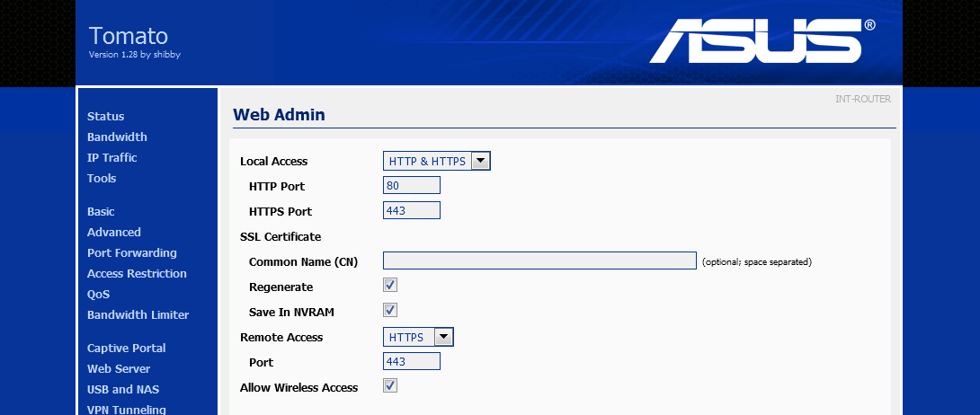This screenshot has width=980, height=415.
Task: Open Remote Access dropdown
Action: [x=418, y=337]
